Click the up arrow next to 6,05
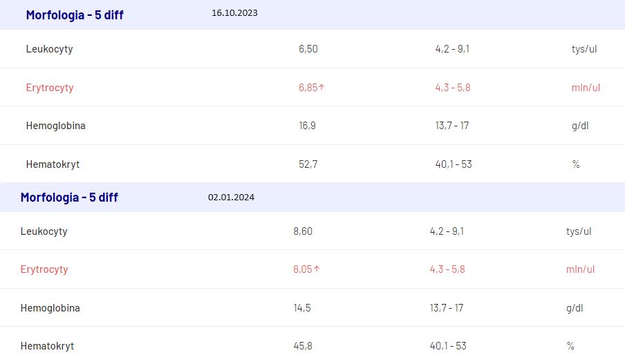 317,269
